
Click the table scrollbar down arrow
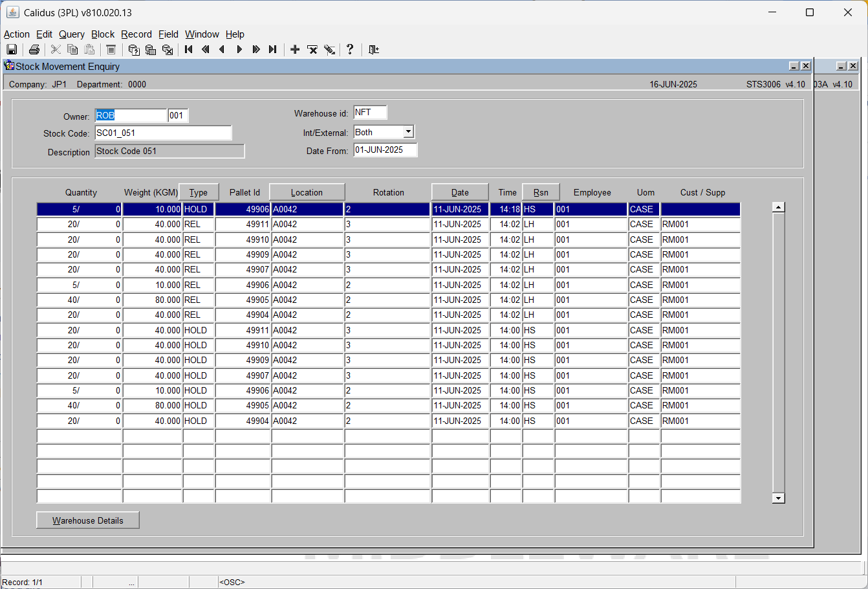pyautogui.click(x=779, y=498)
